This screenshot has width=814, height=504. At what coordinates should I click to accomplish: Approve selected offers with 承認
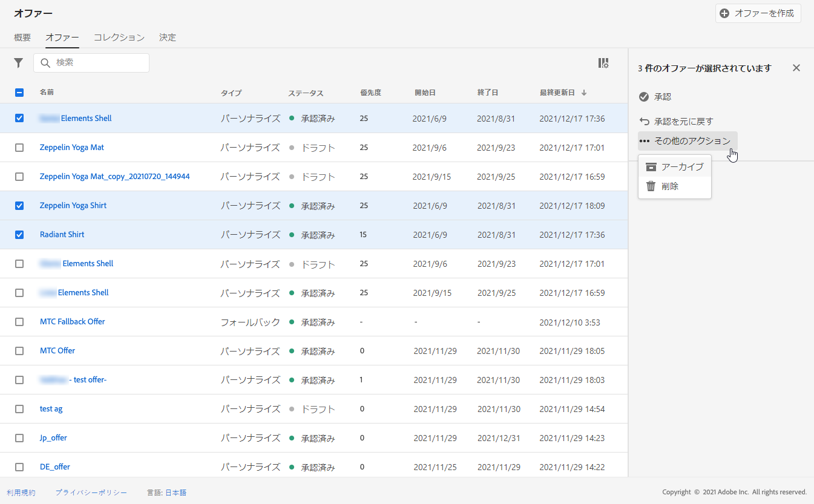[655, 97]
